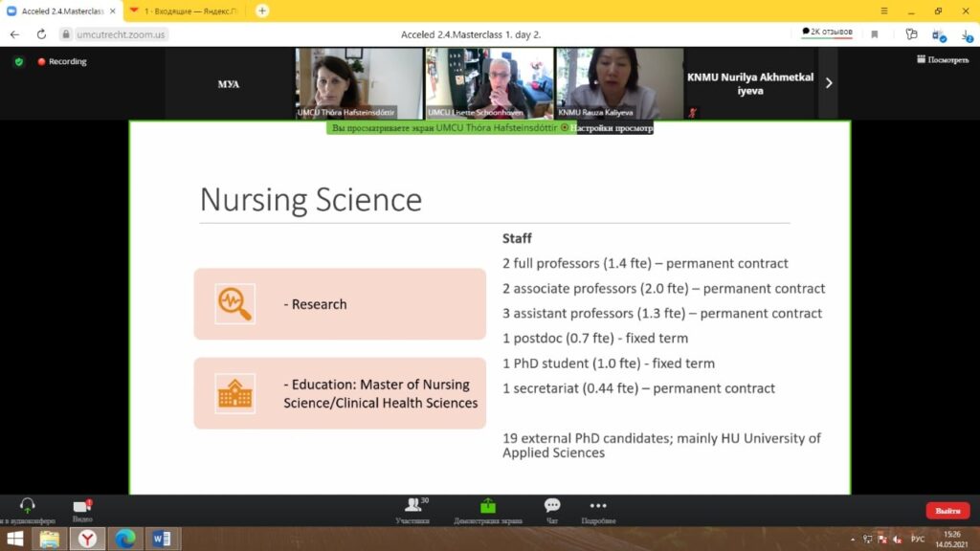Bookmark the page using the bookmark icon
This screenshot has height=551, width=980.
(x=874, y=33)
